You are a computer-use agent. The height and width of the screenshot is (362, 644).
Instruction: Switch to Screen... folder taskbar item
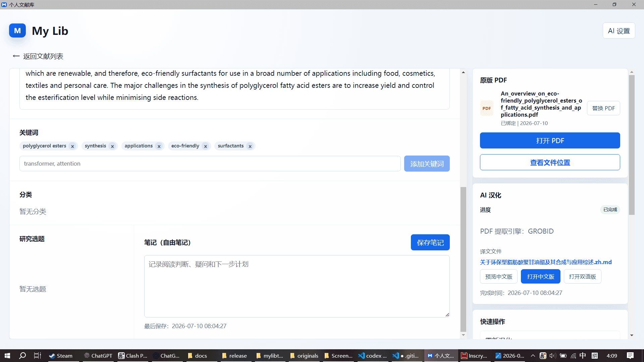click(338, 356)
